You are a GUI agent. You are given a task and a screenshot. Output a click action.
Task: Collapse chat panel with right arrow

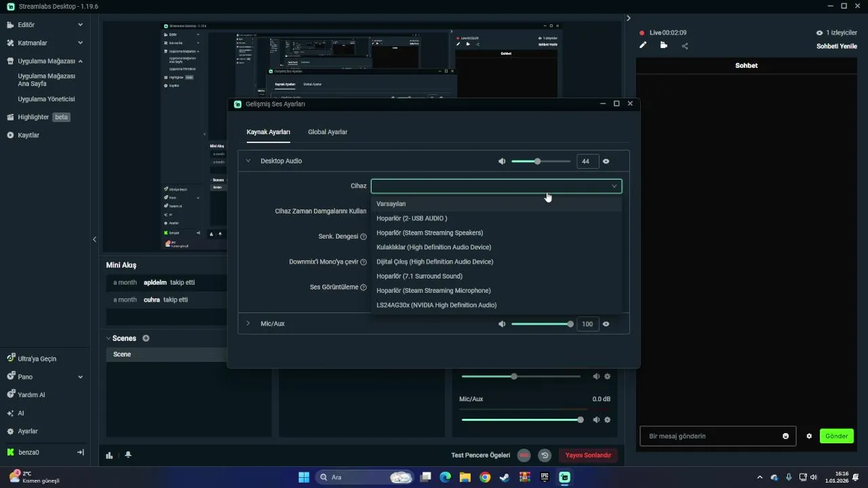629,18
